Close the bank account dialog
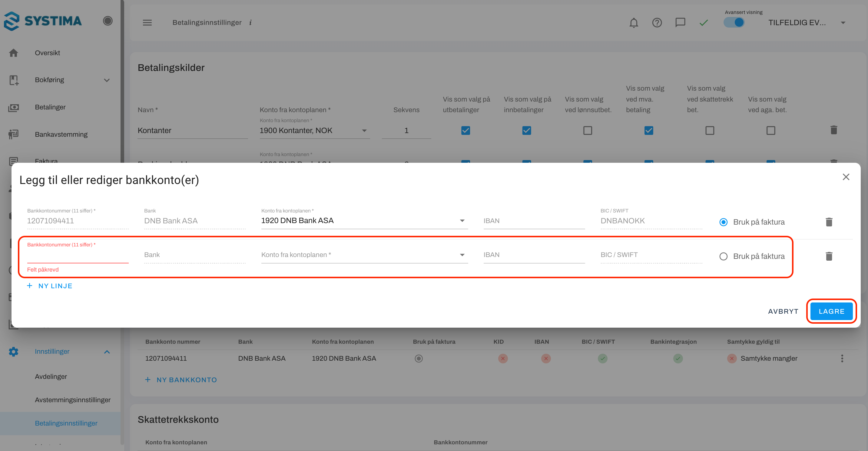 tap(846, 177)
